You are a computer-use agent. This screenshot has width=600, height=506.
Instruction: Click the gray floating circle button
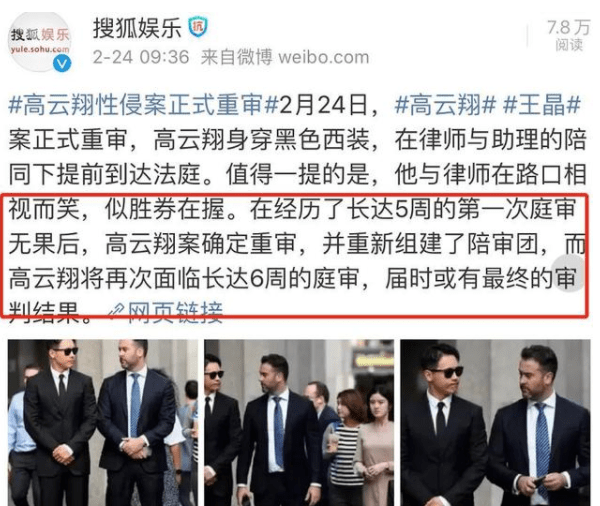point(570,274)
